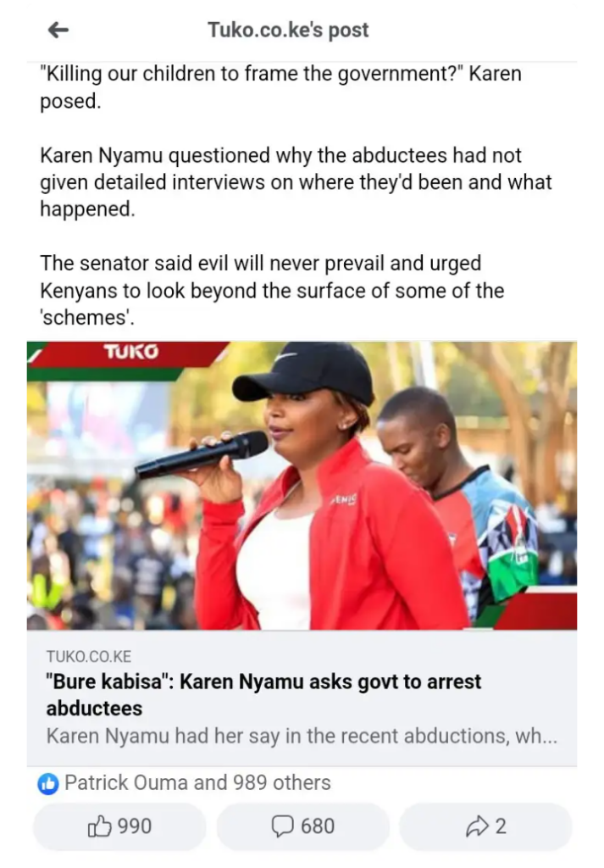
Task: Click the blue like reaction icon
Action: click(x=48, y=783)
